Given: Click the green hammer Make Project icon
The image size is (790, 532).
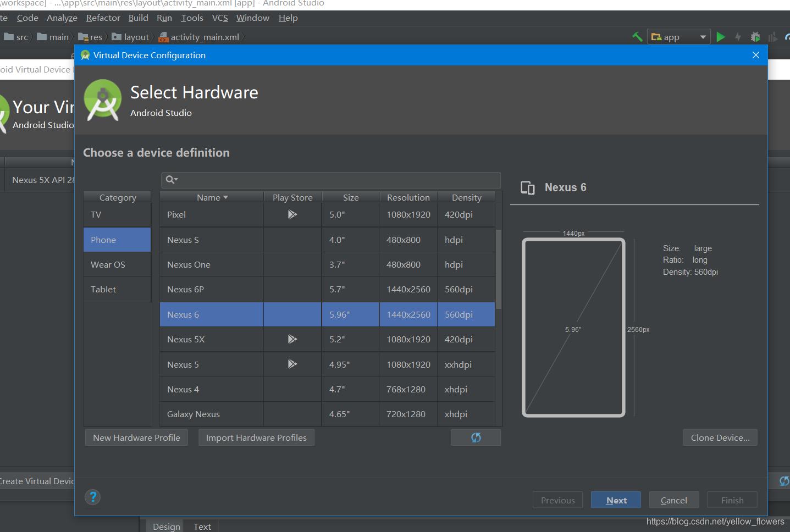Looking at the screenshot, I should pyautogui.click(x=637, y=37).
